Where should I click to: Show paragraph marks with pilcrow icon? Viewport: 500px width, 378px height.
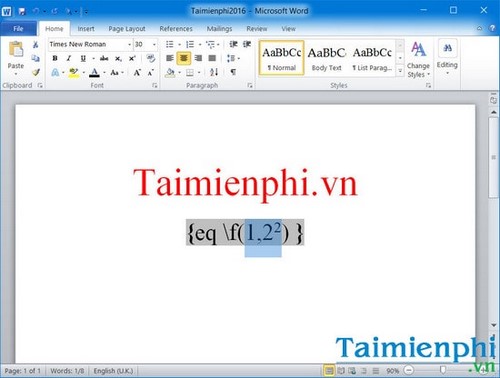click(x=233, y=72)
